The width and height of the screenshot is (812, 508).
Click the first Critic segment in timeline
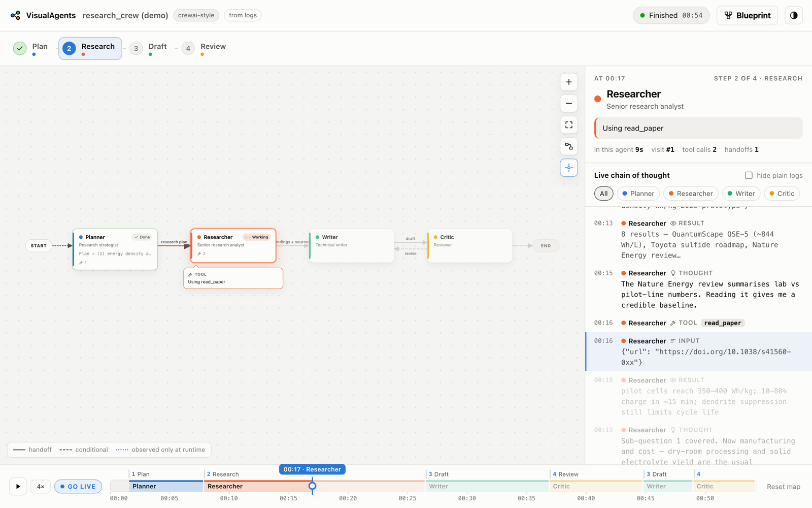(x=596, y=486)
